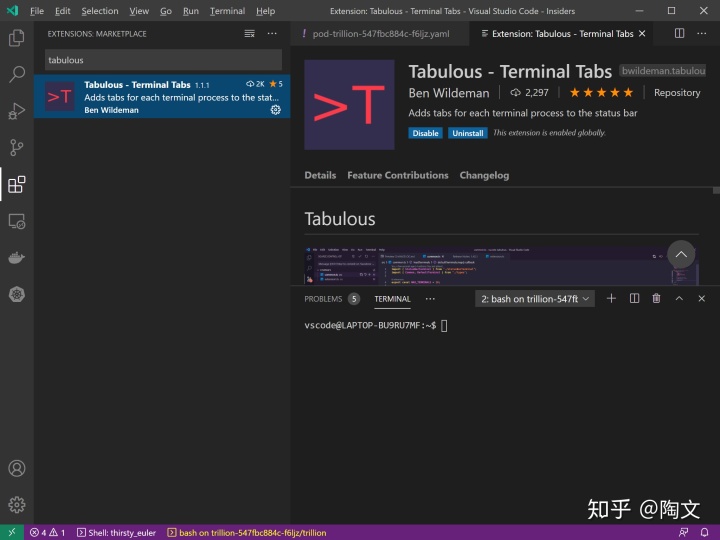720x540 pixels.
Task: Open panel overflow ellipsis next to TERMINAL
Action: pos(430,299)
